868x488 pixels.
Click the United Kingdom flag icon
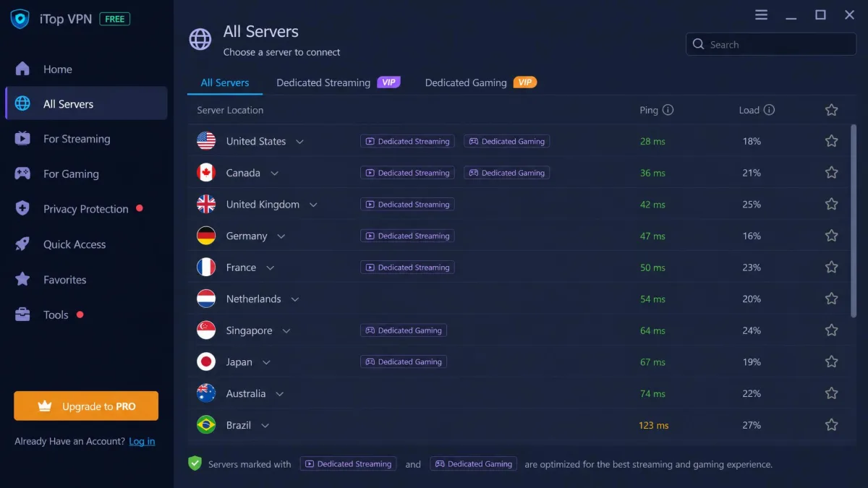206,205
